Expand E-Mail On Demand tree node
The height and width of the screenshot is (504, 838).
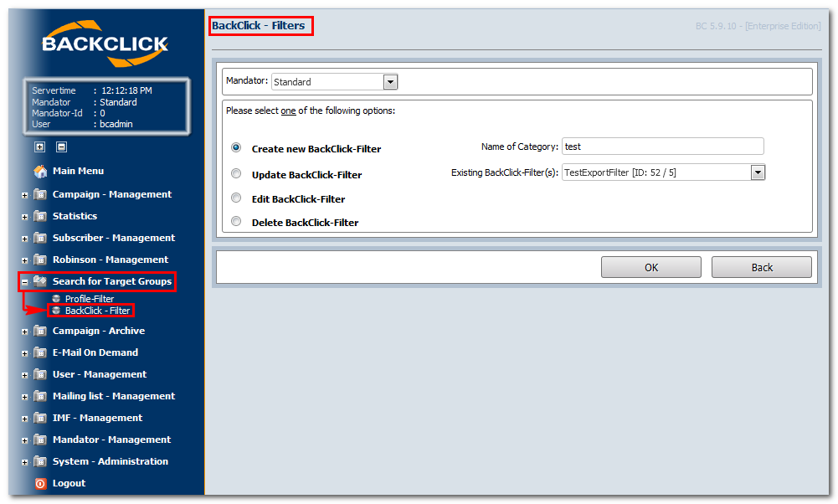(x=24, y=354)
